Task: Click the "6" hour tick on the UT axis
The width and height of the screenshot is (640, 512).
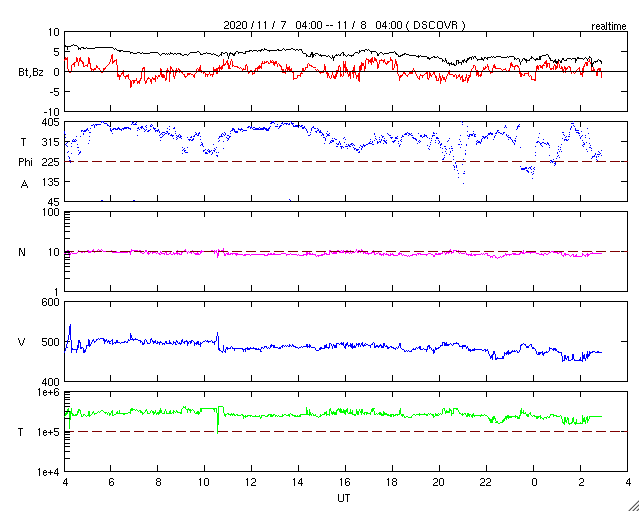Action: 111,483
